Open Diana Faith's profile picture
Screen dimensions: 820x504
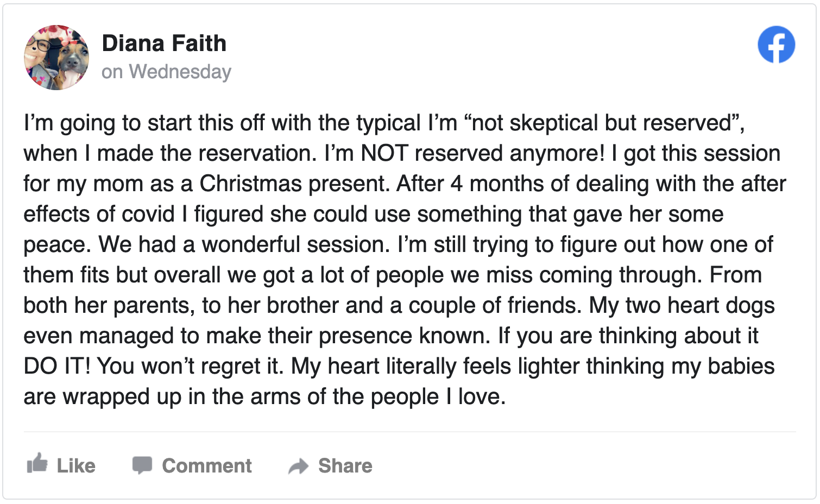tap(56, 57)
